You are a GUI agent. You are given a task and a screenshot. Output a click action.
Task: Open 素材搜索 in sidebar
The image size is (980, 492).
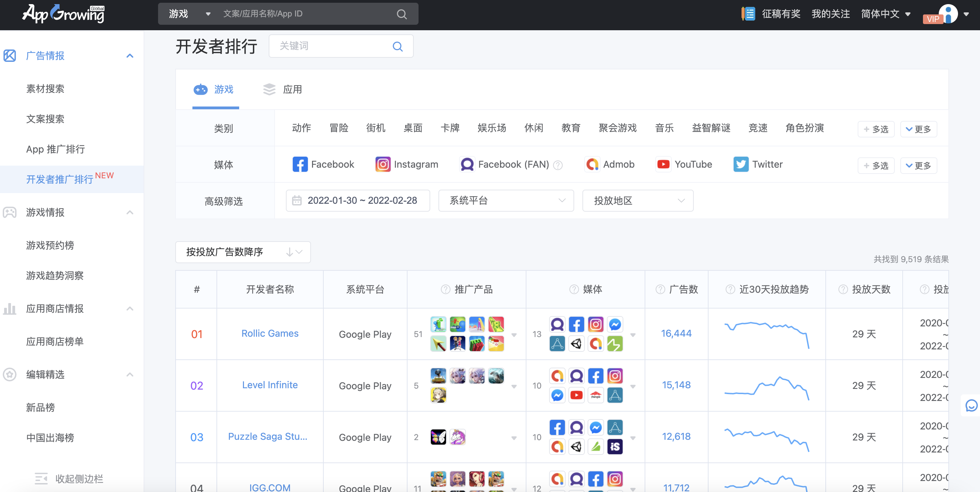click(45, 89)
